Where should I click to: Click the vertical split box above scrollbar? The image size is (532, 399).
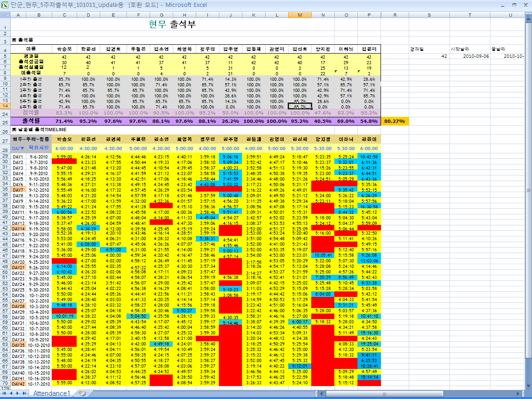point(528,14)
